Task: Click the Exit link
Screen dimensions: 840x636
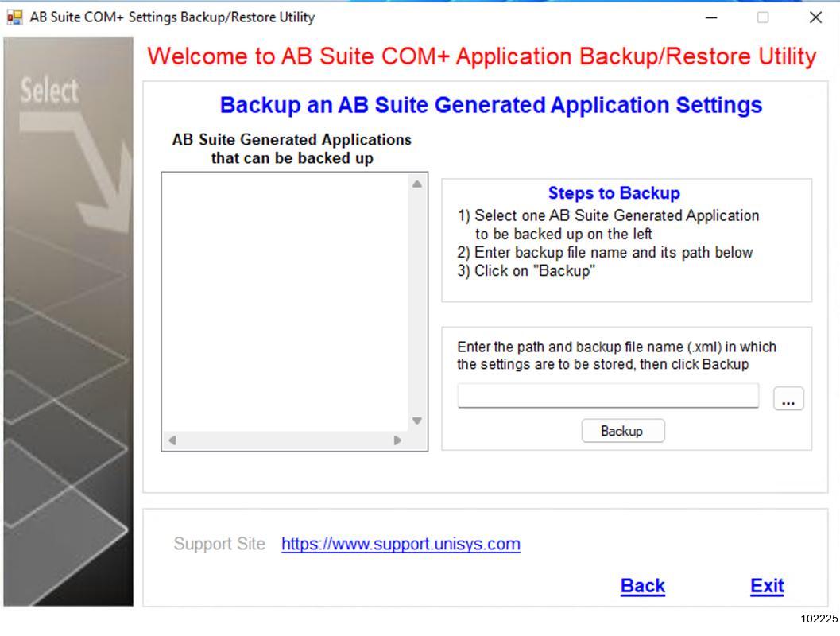Action: 767,586
